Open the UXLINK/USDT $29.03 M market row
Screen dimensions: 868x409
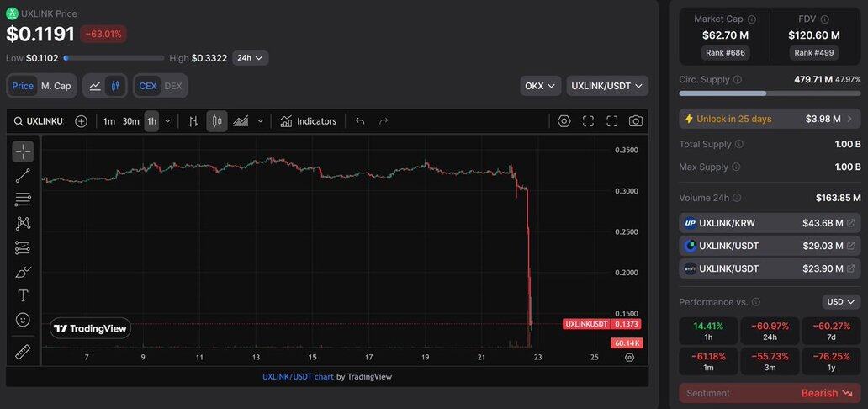[770, 246]
